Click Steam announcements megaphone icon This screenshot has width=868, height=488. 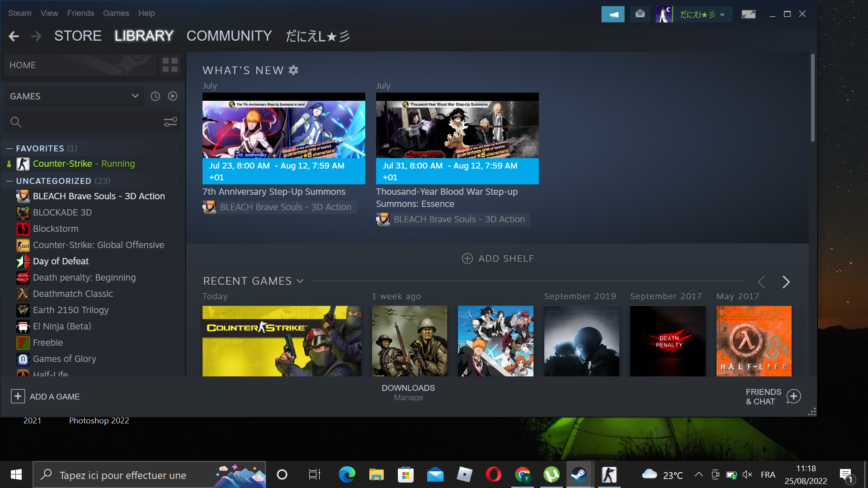click(613, 14)
